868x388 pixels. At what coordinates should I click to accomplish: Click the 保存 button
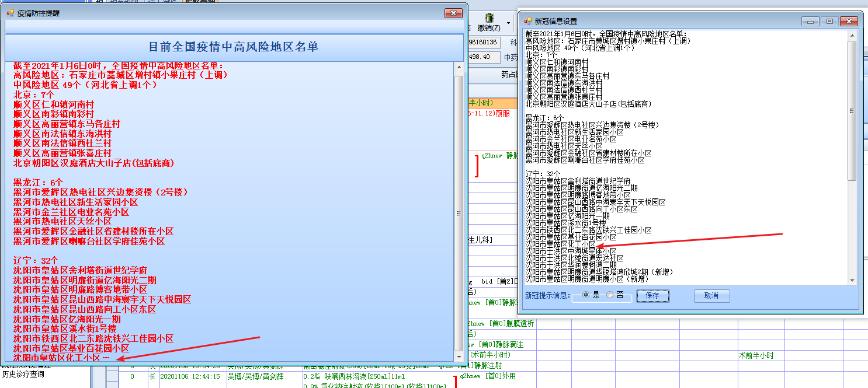point(652,296)
